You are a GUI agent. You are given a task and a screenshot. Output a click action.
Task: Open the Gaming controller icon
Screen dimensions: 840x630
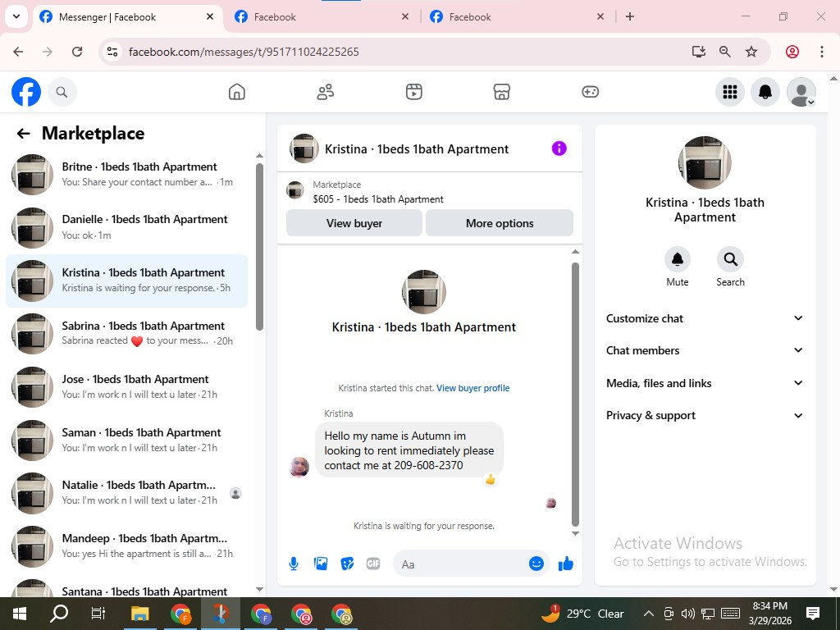click(590, 92)
